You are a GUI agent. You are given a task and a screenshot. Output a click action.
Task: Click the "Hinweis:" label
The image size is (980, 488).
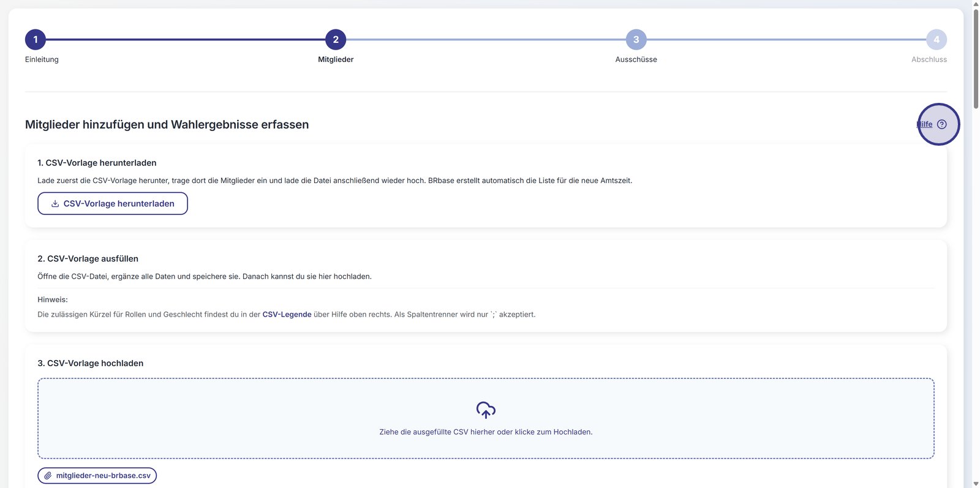coord(53,300)
